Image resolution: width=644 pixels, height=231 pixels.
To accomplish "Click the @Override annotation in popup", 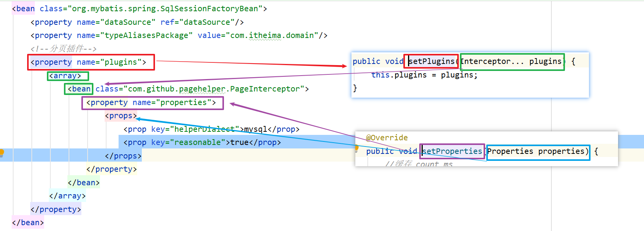I will pyautogui.click(x=387, y=138).
